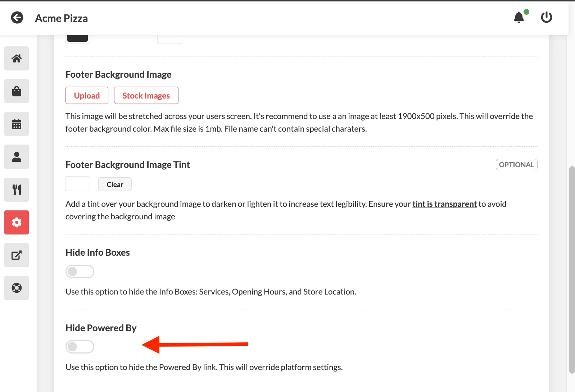Click the page vertical scrollbar
This screenshot has width=575, height=392.
tap(571, 270)
